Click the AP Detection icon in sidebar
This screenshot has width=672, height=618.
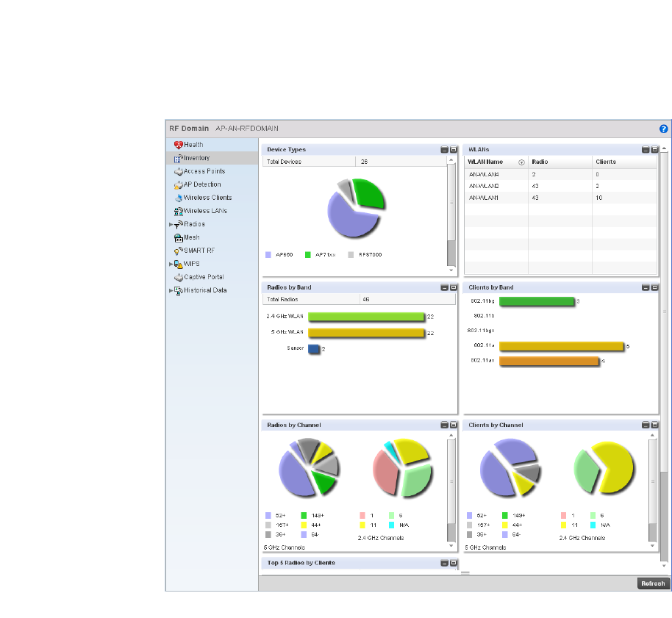click(x=178, y=184)
